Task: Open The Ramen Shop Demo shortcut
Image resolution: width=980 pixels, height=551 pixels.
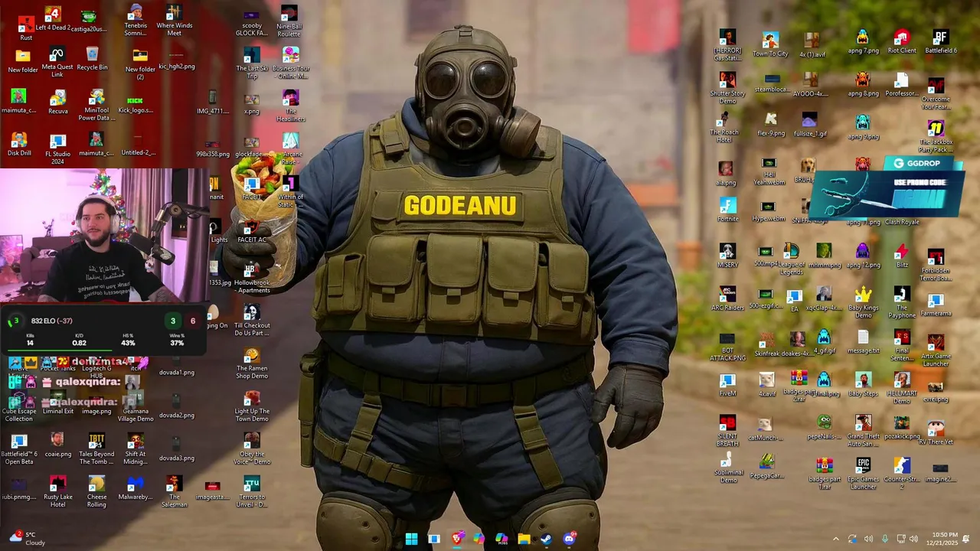Action: 252,364
